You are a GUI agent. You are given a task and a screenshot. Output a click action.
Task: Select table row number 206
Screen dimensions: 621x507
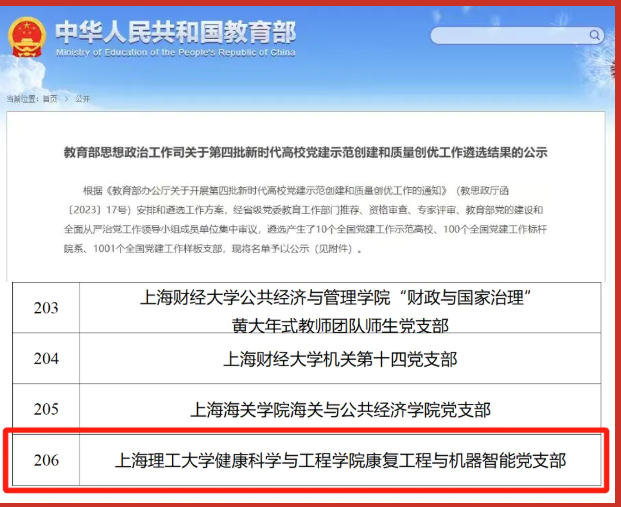tap(46, 460)
